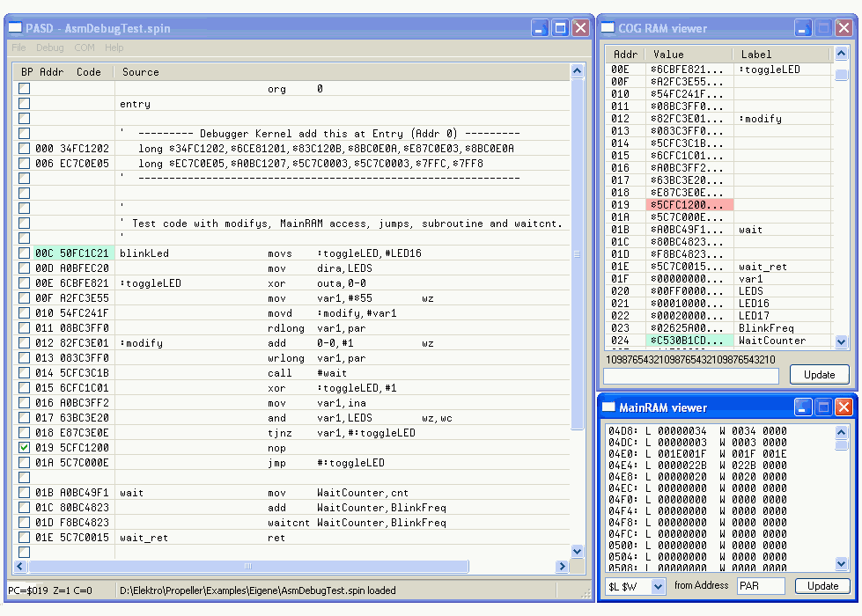Click Update button in COG RAM viewer

[x=819, y=375]
